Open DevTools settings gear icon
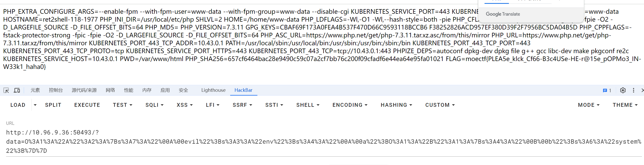The width and height of the screenshot is (644, 165). coord(623,90)
